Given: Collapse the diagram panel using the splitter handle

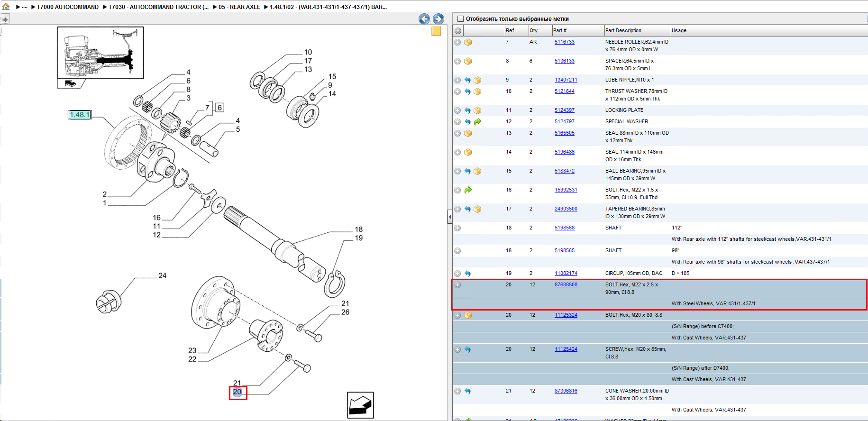Looking at the screenshot, I should (450, 217).
